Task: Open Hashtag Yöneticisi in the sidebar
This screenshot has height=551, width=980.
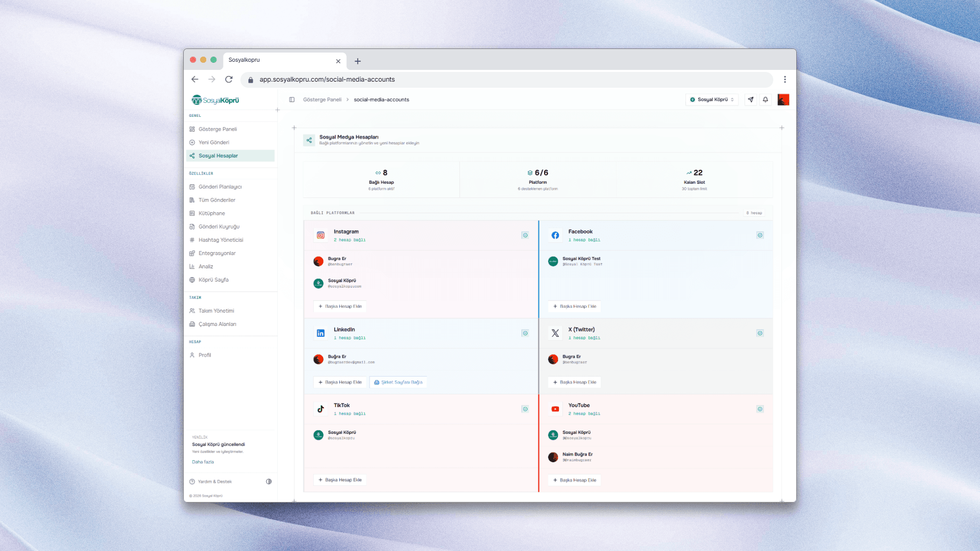Action: (x=231, y=240)
